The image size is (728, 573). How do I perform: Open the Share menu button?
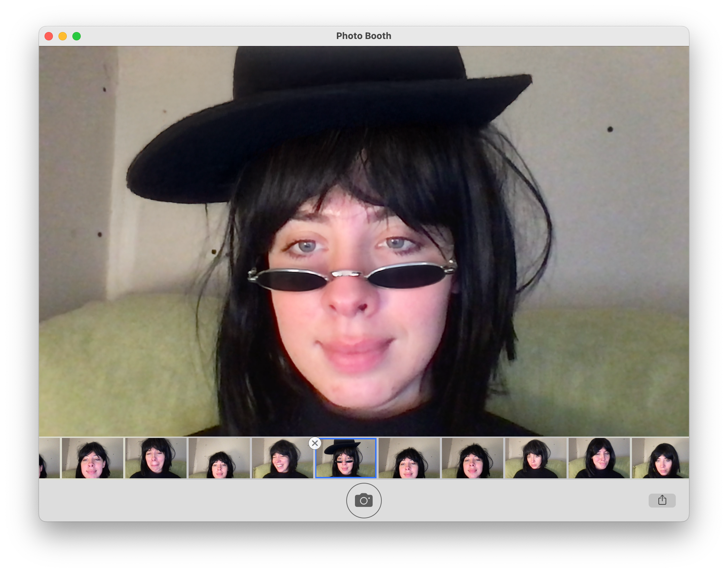pos(662,500)
